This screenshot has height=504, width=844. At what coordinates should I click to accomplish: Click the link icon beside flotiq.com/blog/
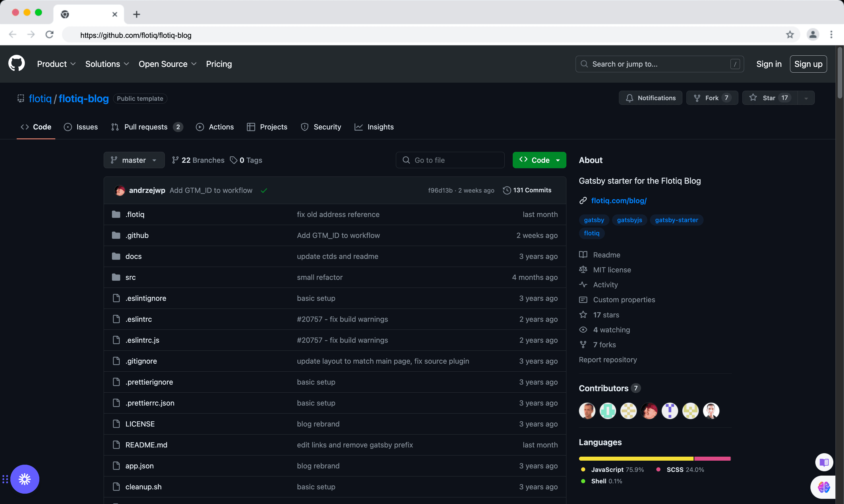(x=583, y=201)
